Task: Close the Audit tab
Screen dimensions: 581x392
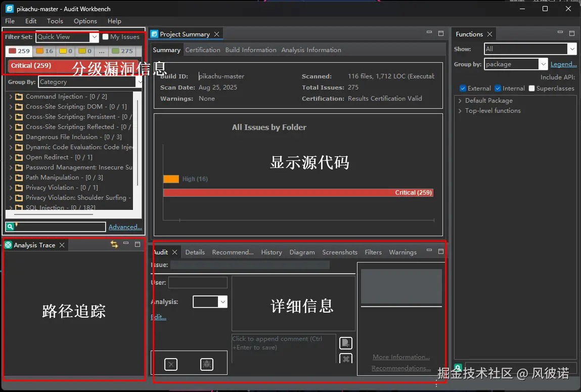Action: 175,252
